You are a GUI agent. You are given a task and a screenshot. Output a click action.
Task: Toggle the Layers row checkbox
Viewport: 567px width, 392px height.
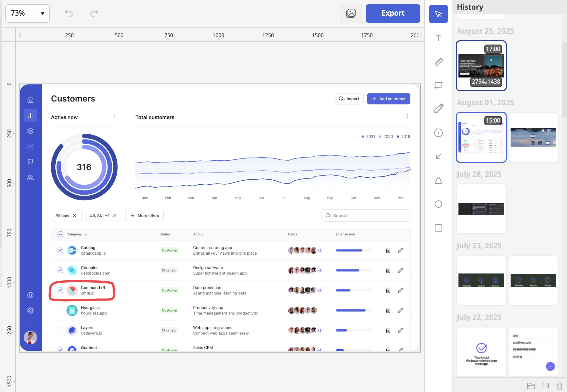click(x=60, y=330)
